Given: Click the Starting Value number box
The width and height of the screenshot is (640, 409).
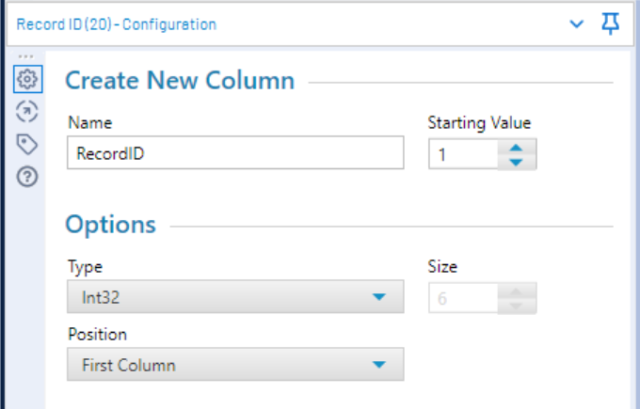Looking at the screenshot, I should pos(463,154).
